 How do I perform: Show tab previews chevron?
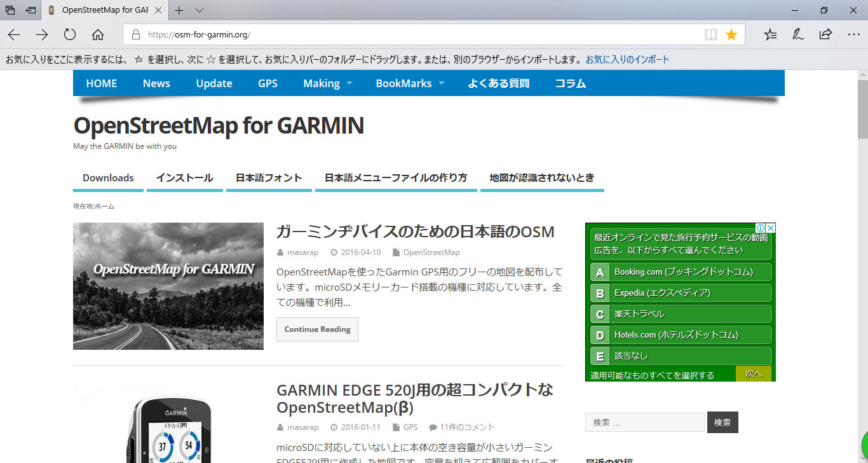coord(200,10)
